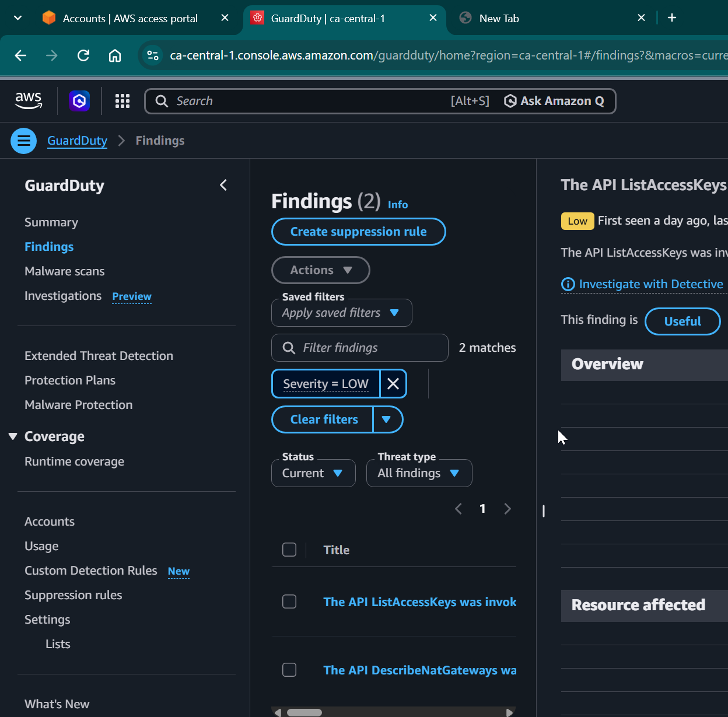Open a new browser tab
Viewport: 728px width, 717px height.
coord(672,18)
